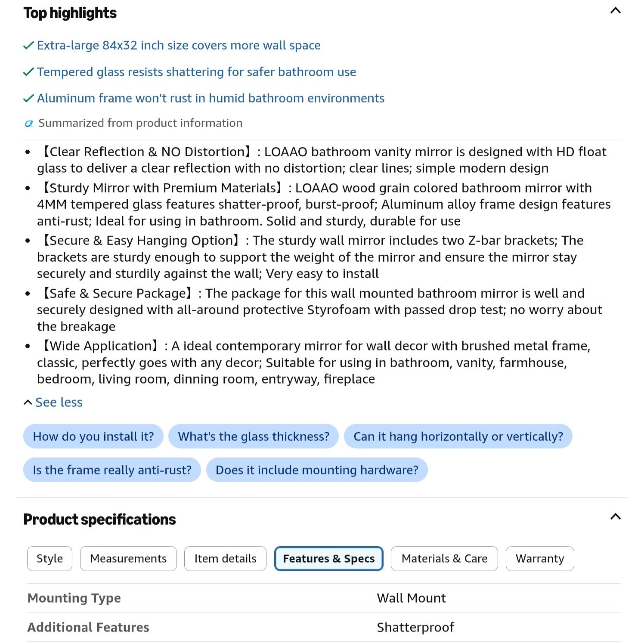Open the Style specifications tab

point(50,559)
